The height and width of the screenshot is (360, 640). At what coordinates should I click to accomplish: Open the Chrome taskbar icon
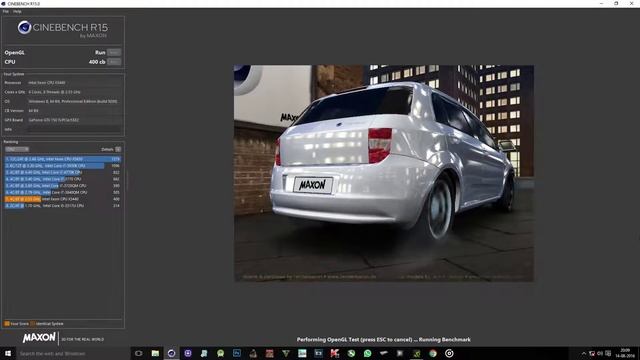(433, 353)
